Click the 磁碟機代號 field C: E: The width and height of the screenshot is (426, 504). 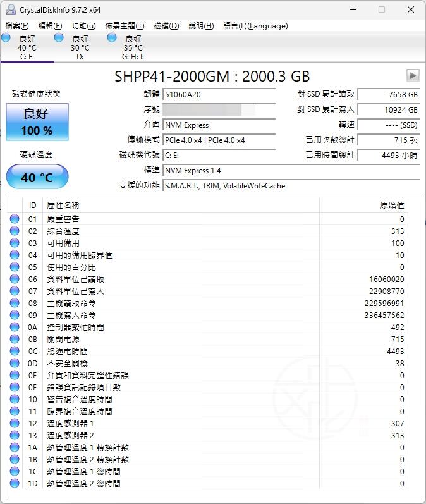coord(219,156)
